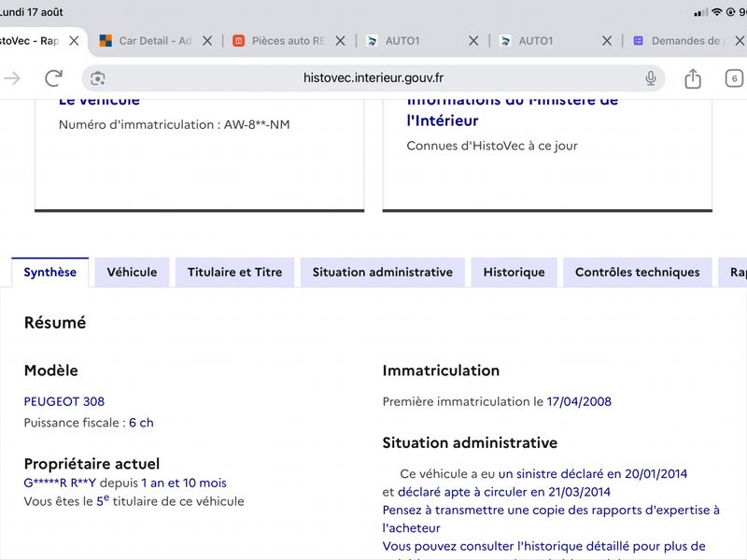
Task: Click Vous pouvez consulter l'historique détaillé link
Action: coord(544,546)
